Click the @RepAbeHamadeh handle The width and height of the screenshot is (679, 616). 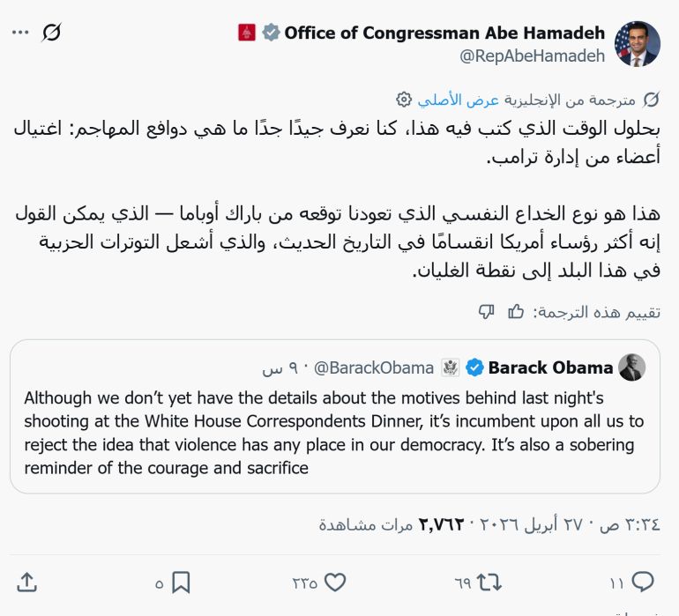pos(532,56)
